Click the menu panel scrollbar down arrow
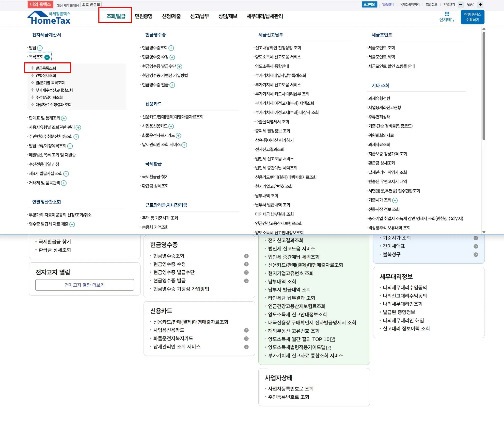 [484, 232]
